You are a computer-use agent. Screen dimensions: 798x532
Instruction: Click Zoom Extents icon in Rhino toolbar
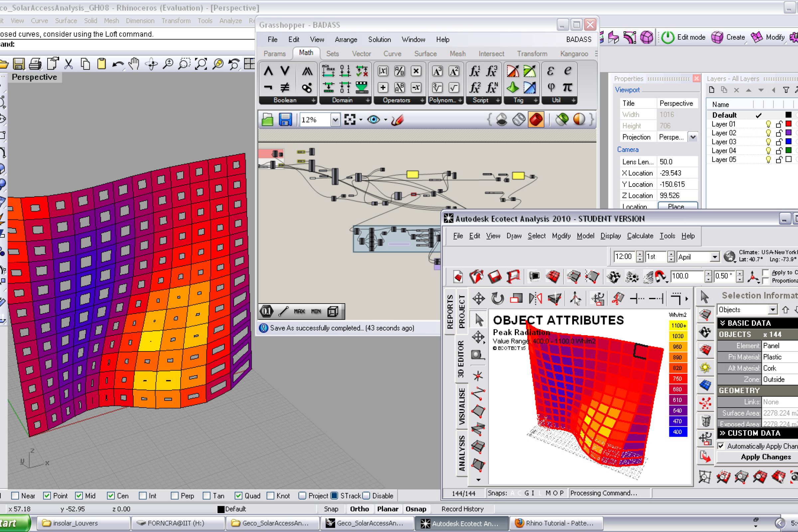tap(201, 64)
